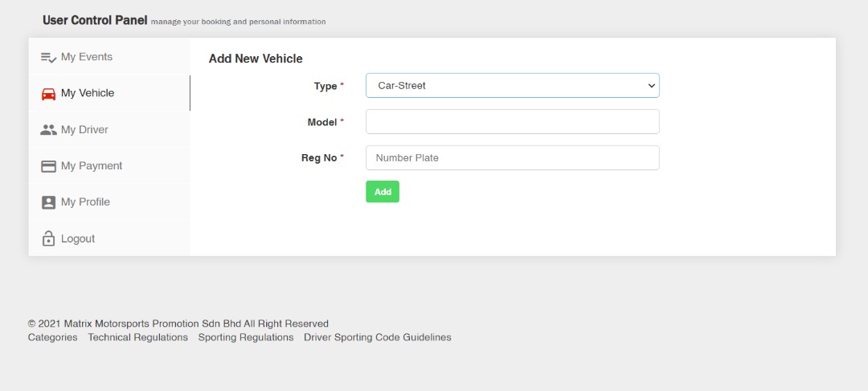Expand the Type select chevron arrow
The width and height of the screenshot is (868, 391).
(x=651, y=86)
